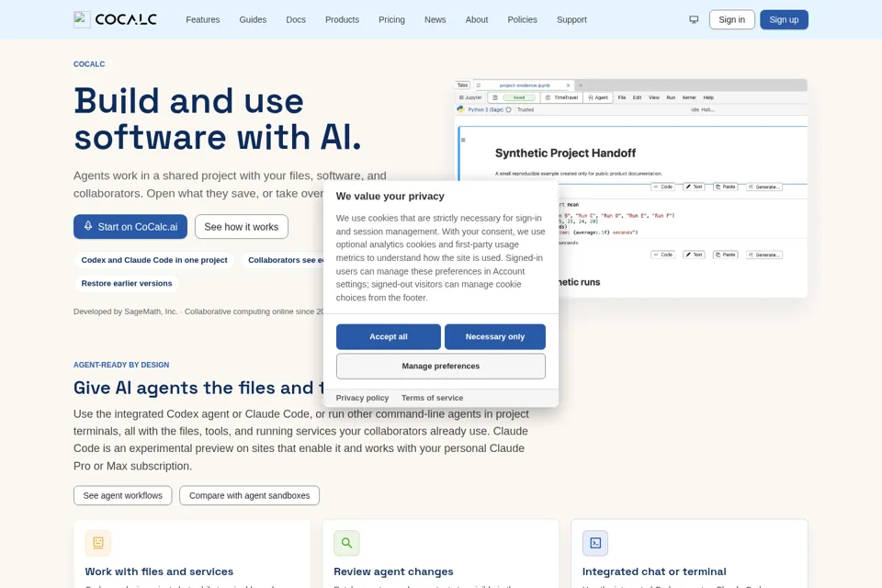Accept all cookies
This screenshot has width=882, height=588.
pyautogui.click(x=388, y=336)
